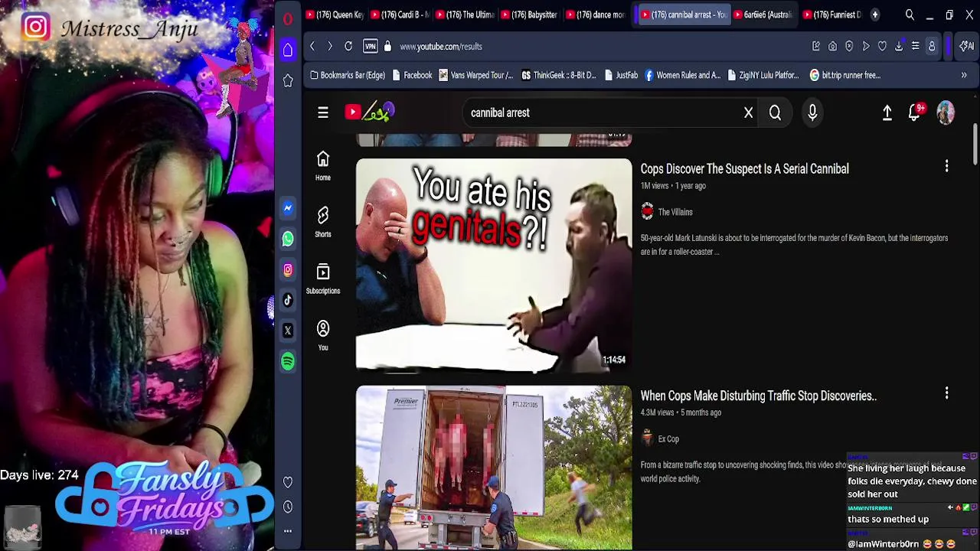Open the heart icon in the Opera sidebar
The image size is (980, 551).
tap(288, 482)
